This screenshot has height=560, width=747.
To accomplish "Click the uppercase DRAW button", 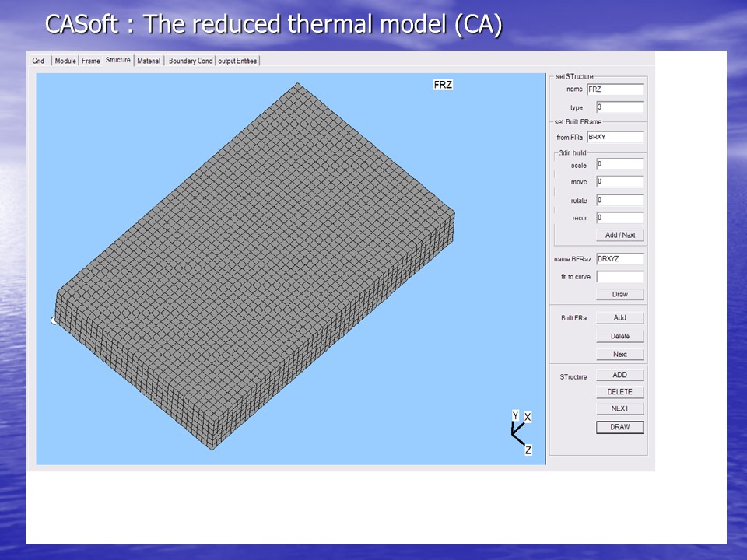I will (x=619, y=427).
